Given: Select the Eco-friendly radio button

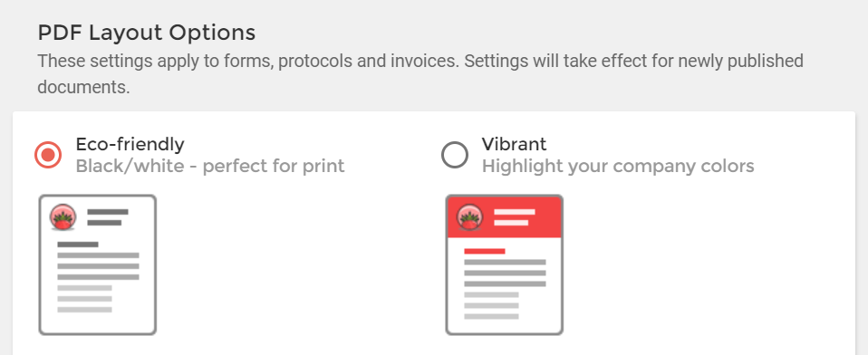Looking at the screenshot, I should [48, 155].
